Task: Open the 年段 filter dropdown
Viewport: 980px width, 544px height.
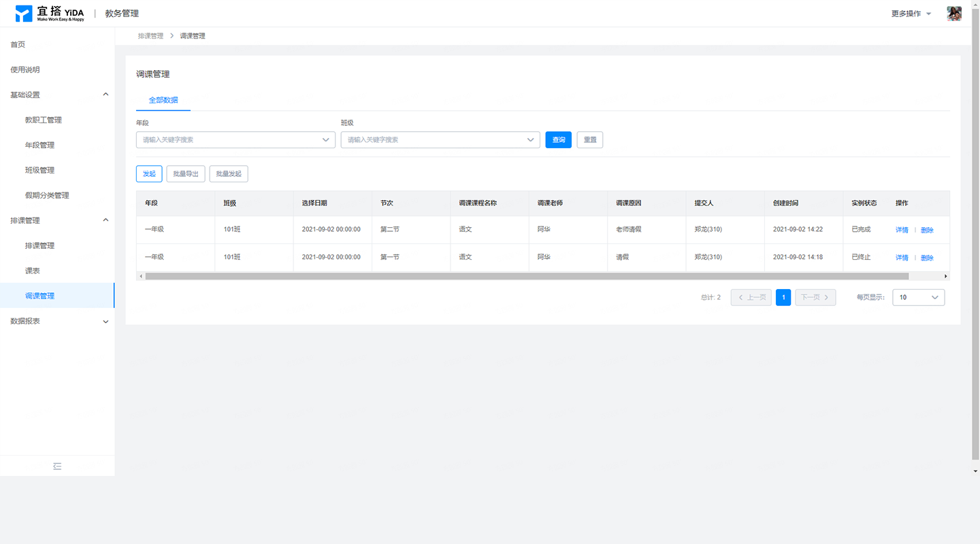Action: [x=235, y=139]
